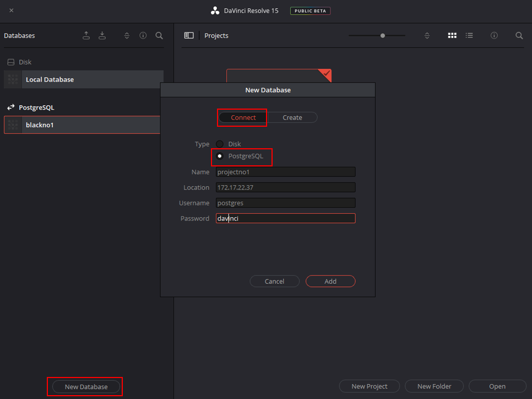Switch Projects to list view
The width and height of the screenshot is (532, 399).
(469, 35)
